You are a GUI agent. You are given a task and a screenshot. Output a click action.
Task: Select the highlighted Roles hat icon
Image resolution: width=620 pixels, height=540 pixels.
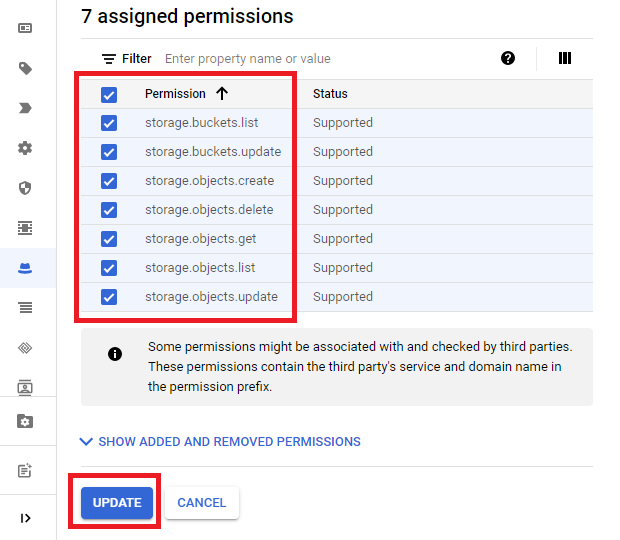tap(26, 268)
